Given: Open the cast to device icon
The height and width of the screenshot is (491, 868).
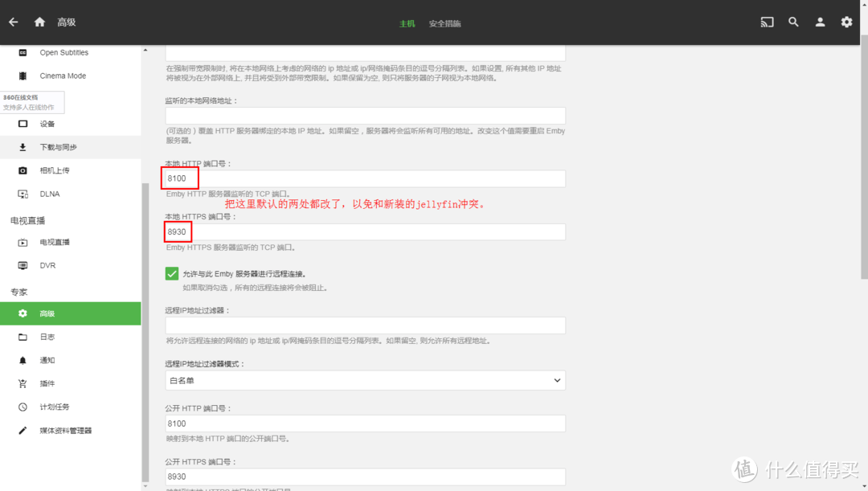Looking at the screenshot, I should [767, 23].
